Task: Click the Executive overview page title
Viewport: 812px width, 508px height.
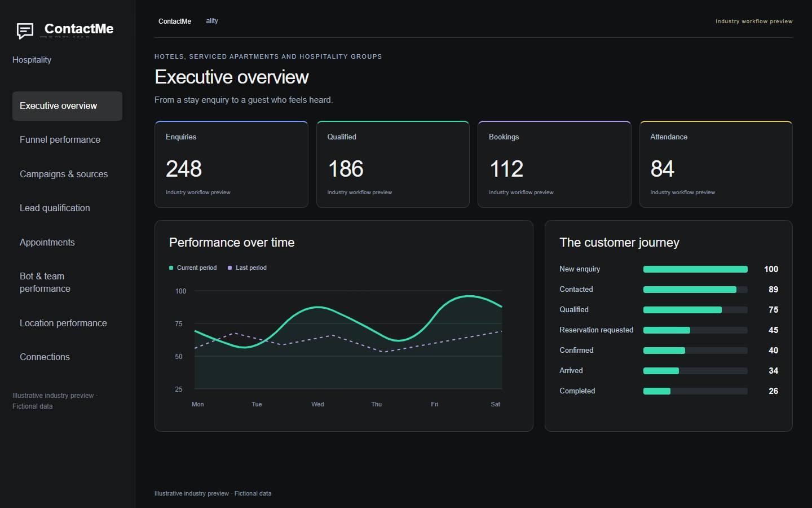Action: [232, 77]
